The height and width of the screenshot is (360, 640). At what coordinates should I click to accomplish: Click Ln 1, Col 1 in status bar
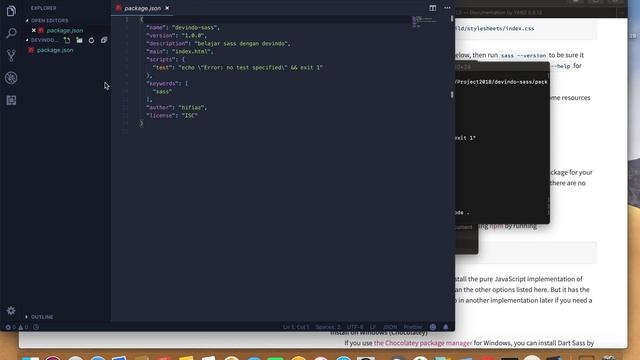pos(296,327)
